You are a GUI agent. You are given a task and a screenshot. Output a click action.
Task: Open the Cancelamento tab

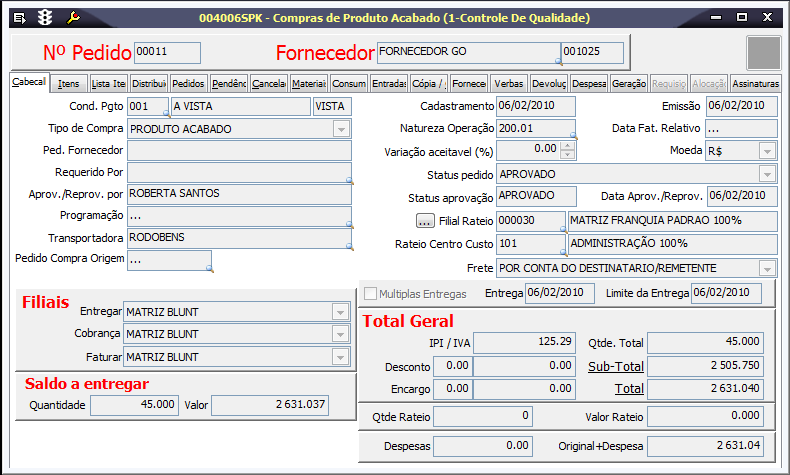click(x=269, y=84)
